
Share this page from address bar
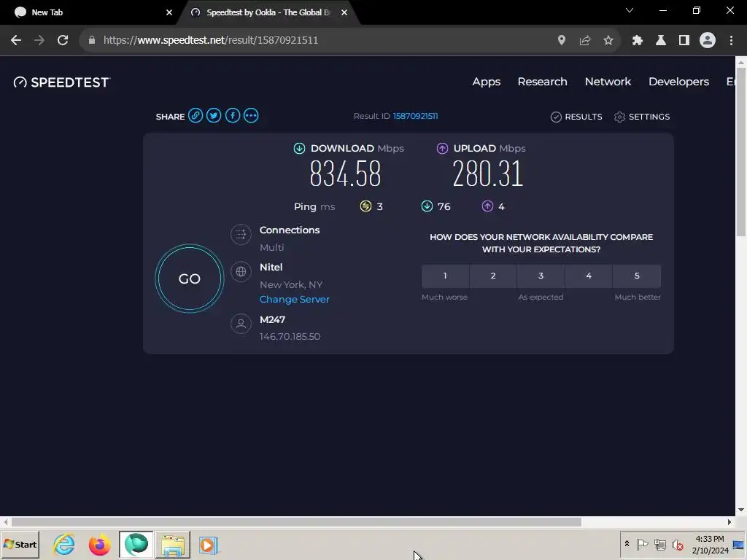tap(585, 41)
